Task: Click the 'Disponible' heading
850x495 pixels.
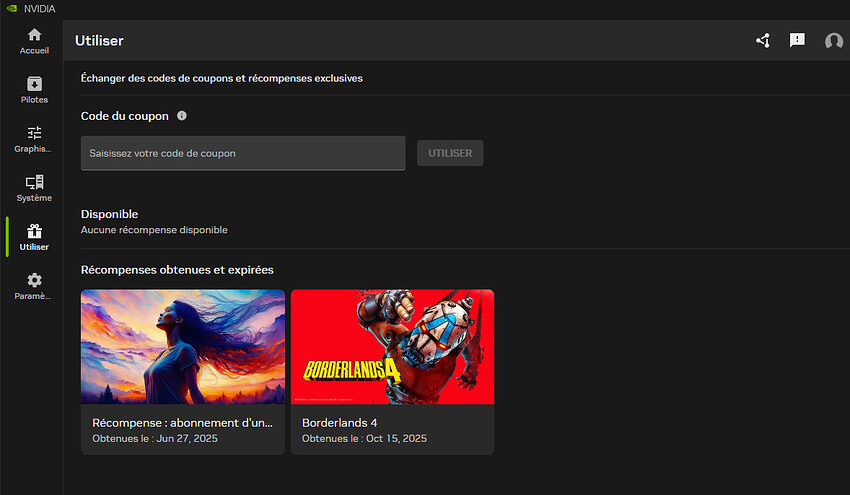Action: pos(110,214)
